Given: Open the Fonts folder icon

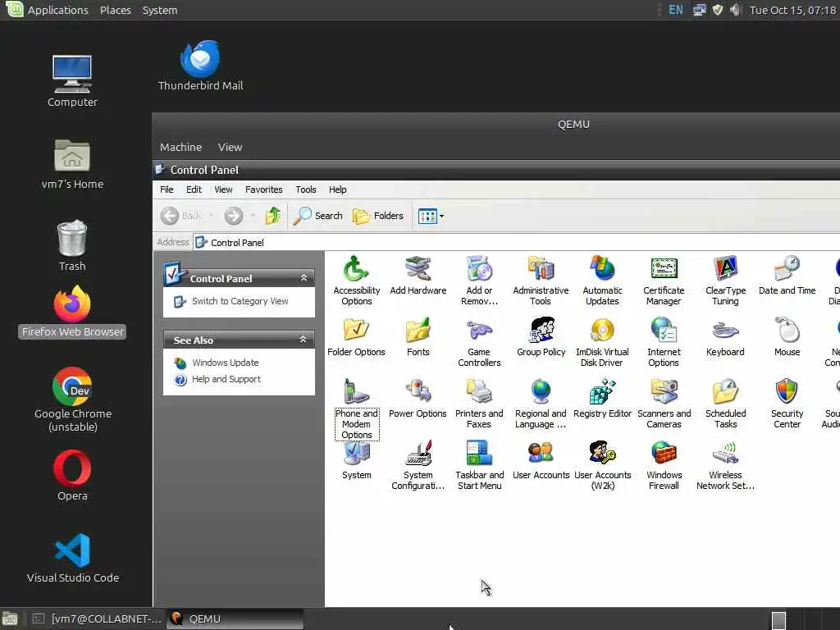Looking at the screenshot, I should [x=418, y=337].
